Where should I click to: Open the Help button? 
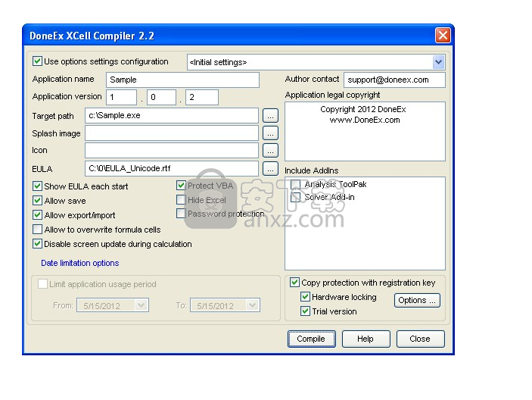pyautogui.click(x=366, y=339)
